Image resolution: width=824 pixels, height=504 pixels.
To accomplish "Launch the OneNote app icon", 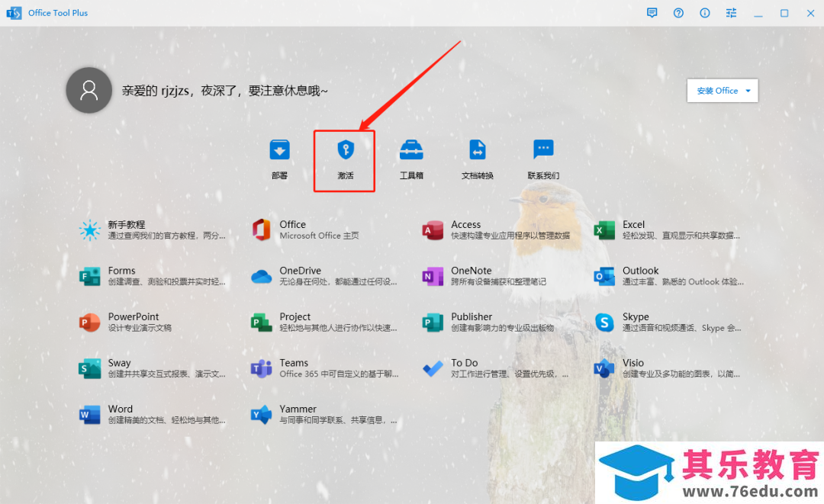I will coord(433,276).
